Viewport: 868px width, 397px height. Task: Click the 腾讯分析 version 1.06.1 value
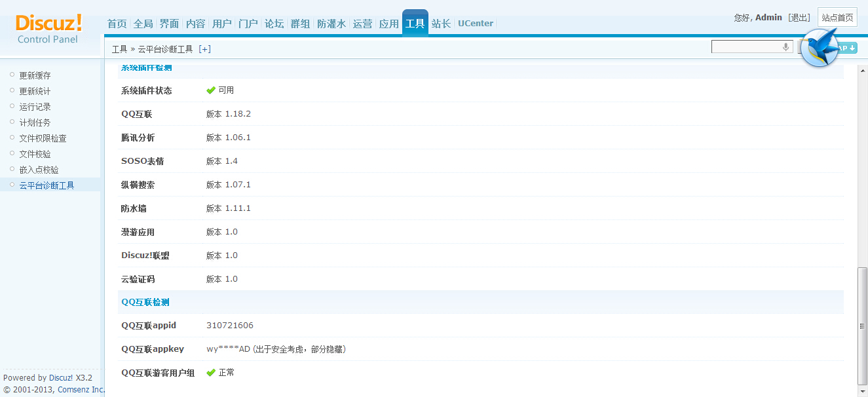pos(229,138)
